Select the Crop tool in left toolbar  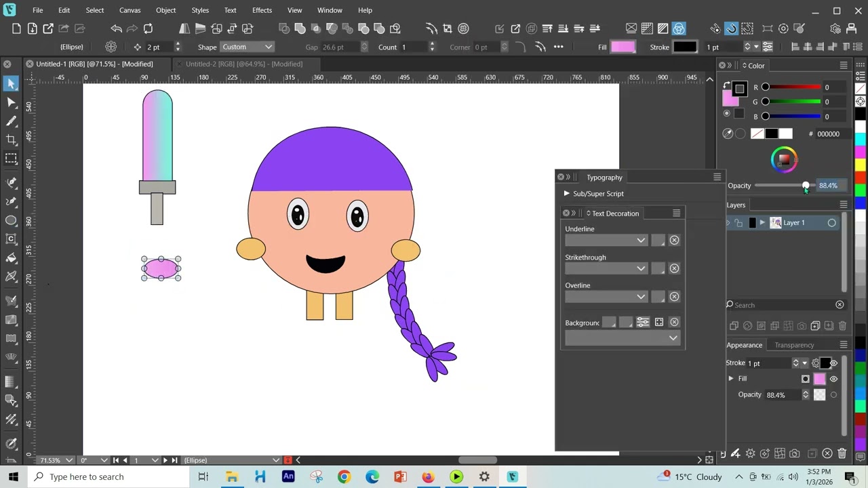[11, 140]
